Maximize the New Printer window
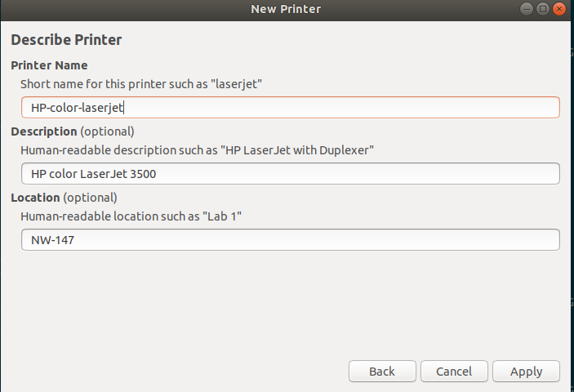This screenshot has height=392, width=574. [543, 9]
